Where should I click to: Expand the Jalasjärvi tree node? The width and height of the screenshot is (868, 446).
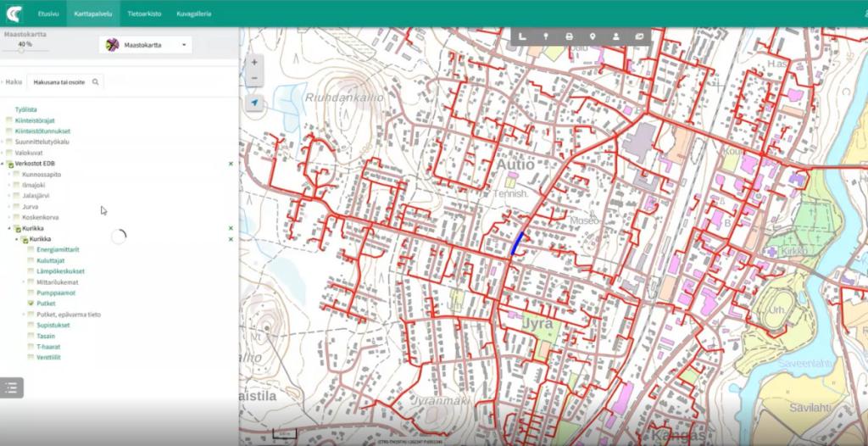coord(9,195)
